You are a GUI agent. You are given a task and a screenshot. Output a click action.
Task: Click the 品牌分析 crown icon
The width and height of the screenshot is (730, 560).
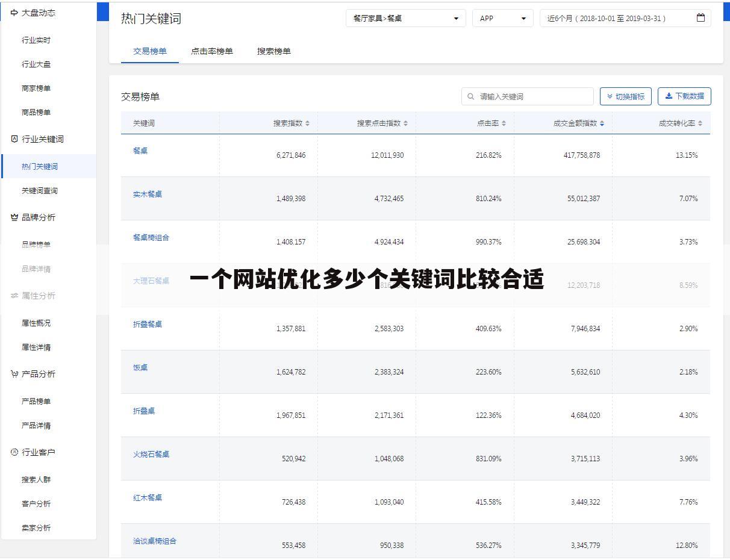(x=14, y=217)
